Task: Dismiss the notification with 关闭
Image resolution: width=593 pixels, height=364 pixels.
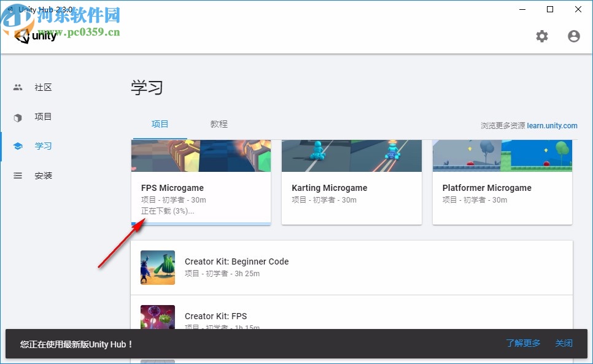Action: click(564, 343)
